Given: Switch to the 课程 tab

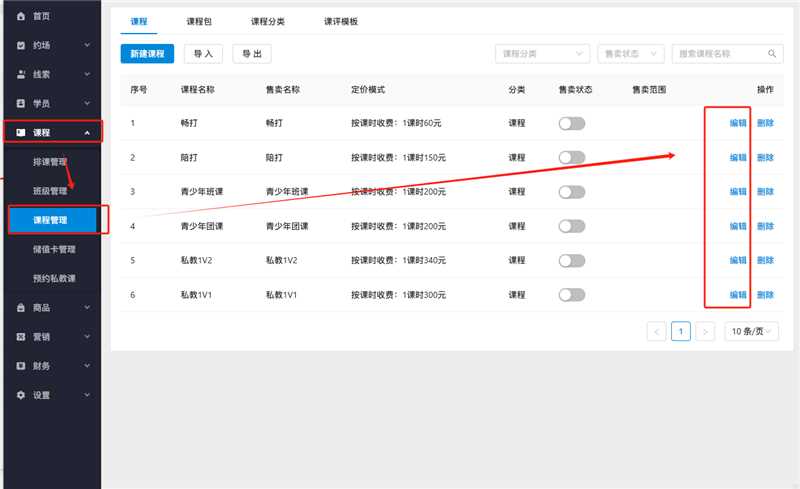Looking at the screenshot, I should click(x=139, y=21).
